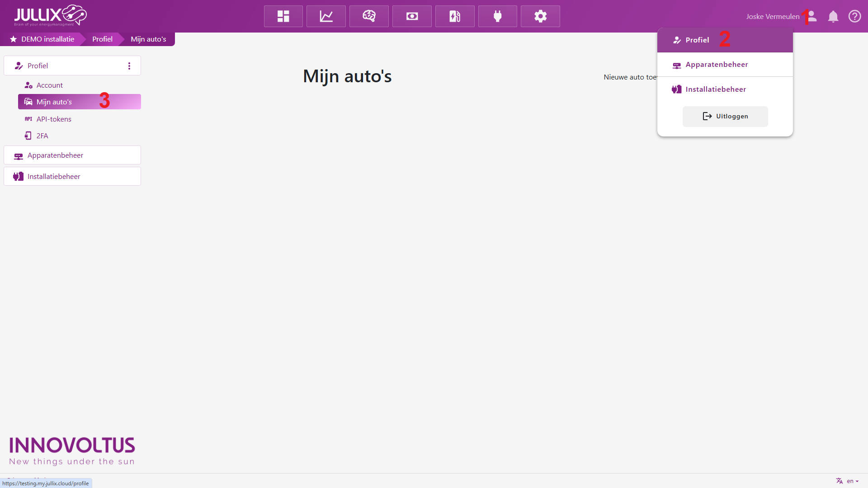Open the money banknote icon
The width and height of the screenshot is (868, 488).
tap(412, 16)
